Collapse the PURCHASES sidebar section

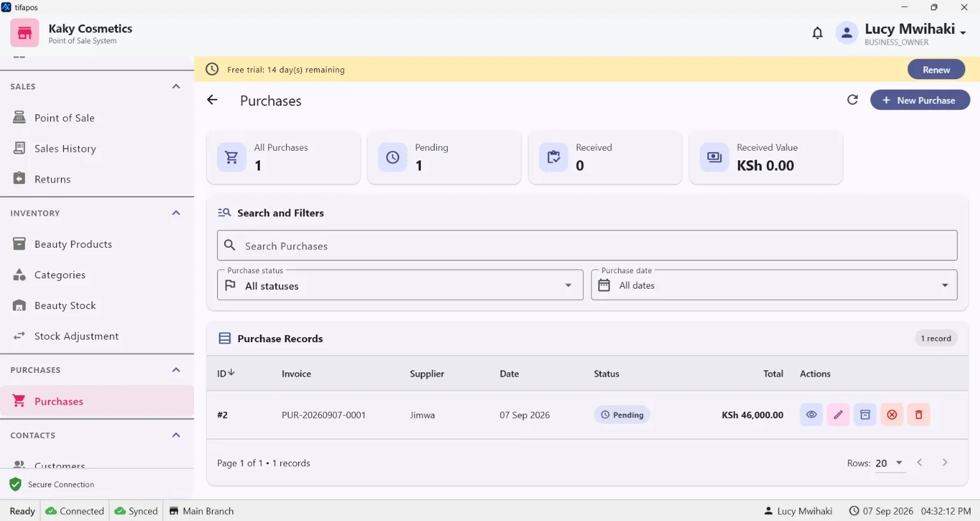tap(176, 370)
